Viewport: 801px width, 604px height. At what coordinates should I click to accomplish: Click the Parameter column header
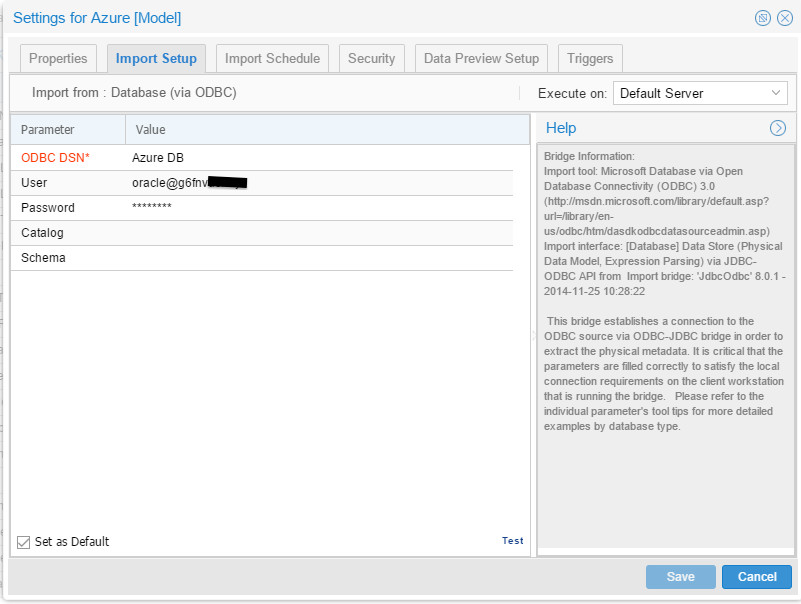(68, 130)
